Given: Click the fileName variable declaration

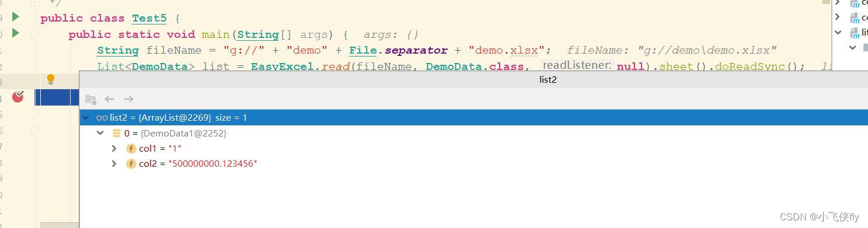Looking at the screenshot, I should tap(174, 50).
